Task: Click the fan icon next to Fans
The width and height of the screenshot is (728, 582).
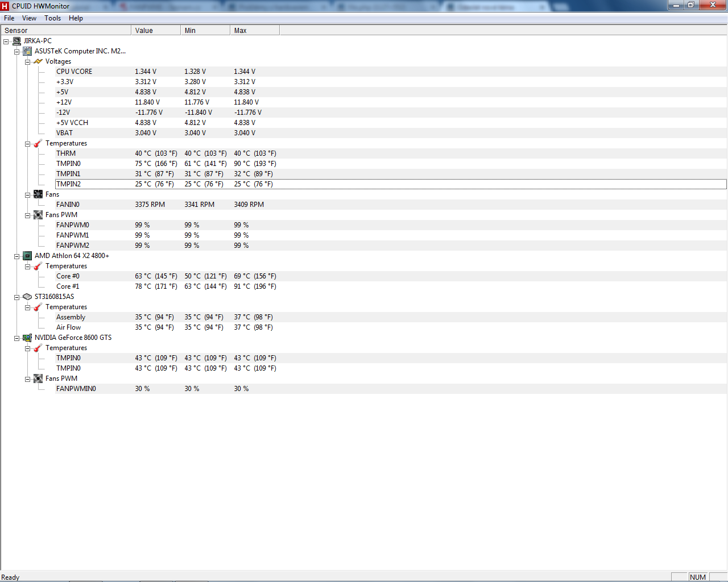Action: click(x=38, y=194)
